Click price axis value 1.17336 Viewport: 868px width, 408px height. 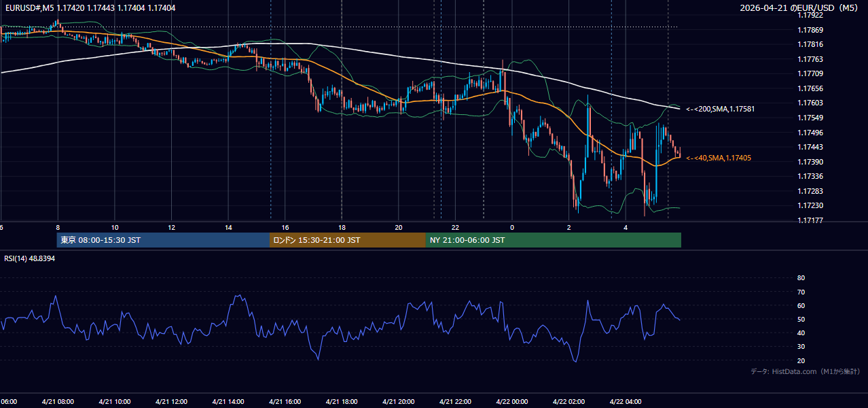click(x=810, y=176)
